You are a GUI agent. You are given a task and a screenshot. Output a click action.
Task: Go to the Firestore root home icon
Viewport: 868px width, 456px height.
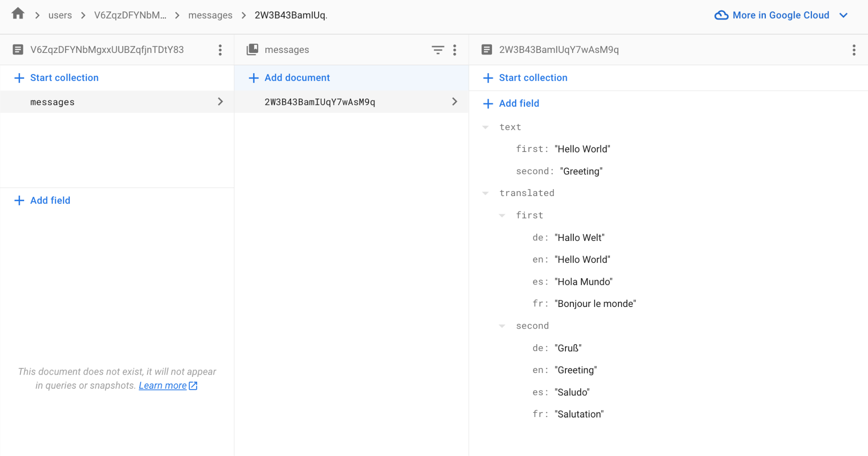[18, 14]
